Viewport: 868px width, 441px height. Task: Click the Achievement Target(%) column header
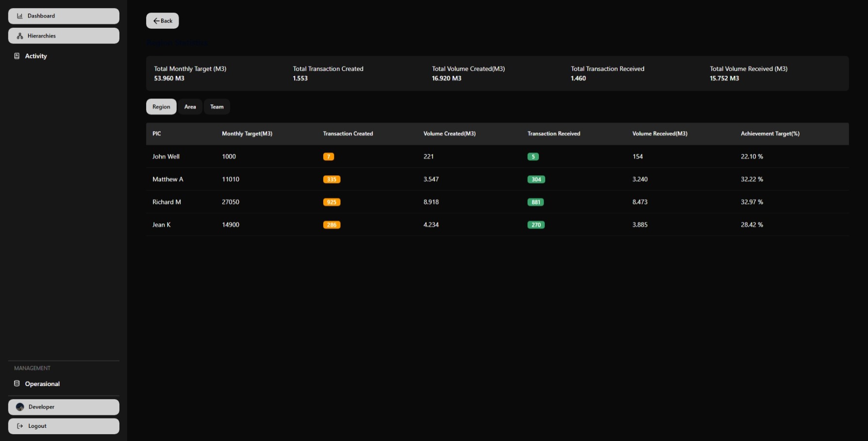[769, 134]
